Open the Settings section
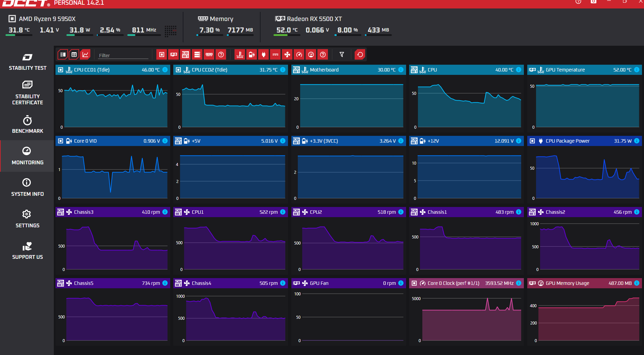The image size is (644, 355). [27, 219]
